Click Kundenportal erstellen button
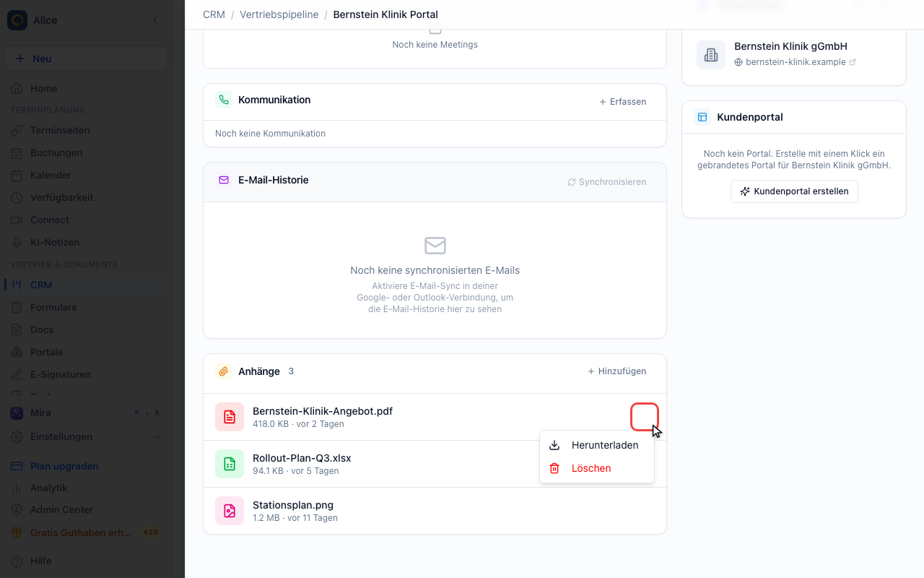The width and height of the screenshot is (924, 578). coord(794,191)
